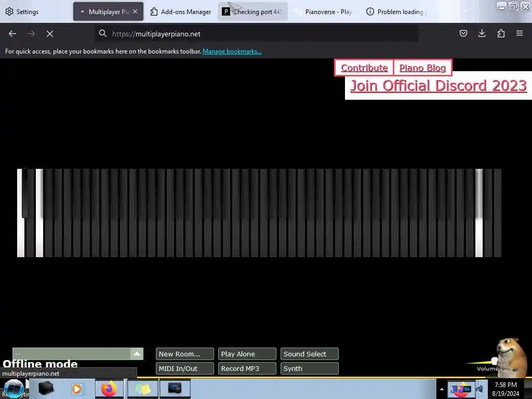The height and width of the screenshot is (399, 532).
Task: Open the Contribute link
Action: 364,68
